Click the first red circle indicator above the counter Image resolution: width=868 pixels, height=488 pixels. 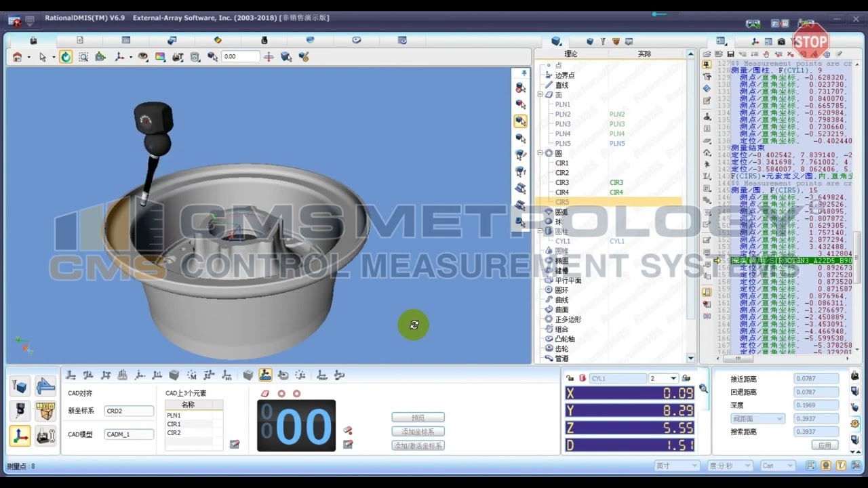pyautogui.click(x=281, y=393)
